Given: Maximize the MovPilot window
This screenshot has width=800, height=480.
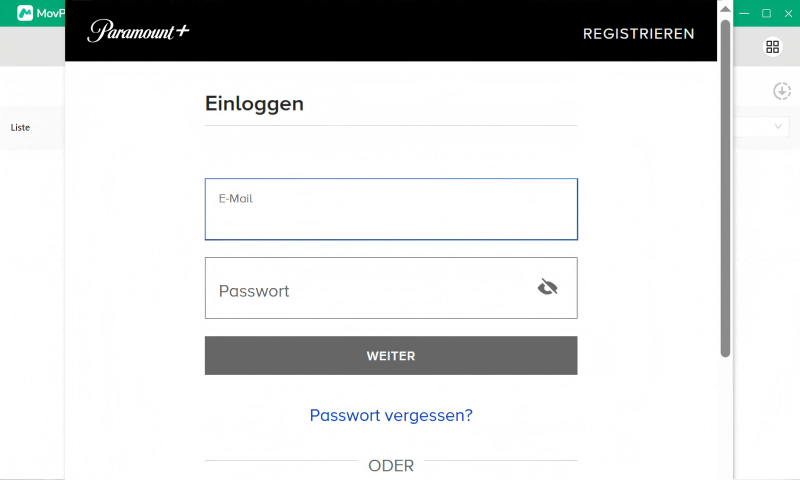Looking at the screenshot, I should 766,13.
